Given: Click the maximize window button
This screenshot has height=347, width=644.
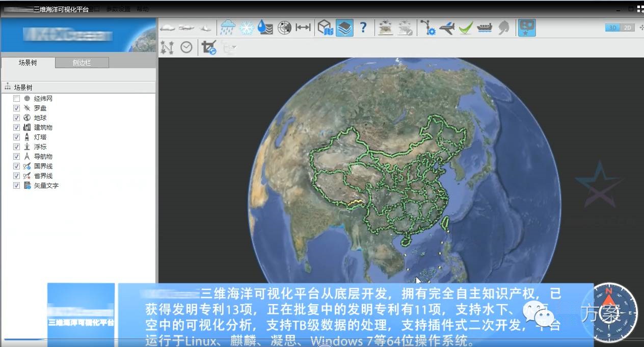Looking at the screenshot, I should click(631, 9).
